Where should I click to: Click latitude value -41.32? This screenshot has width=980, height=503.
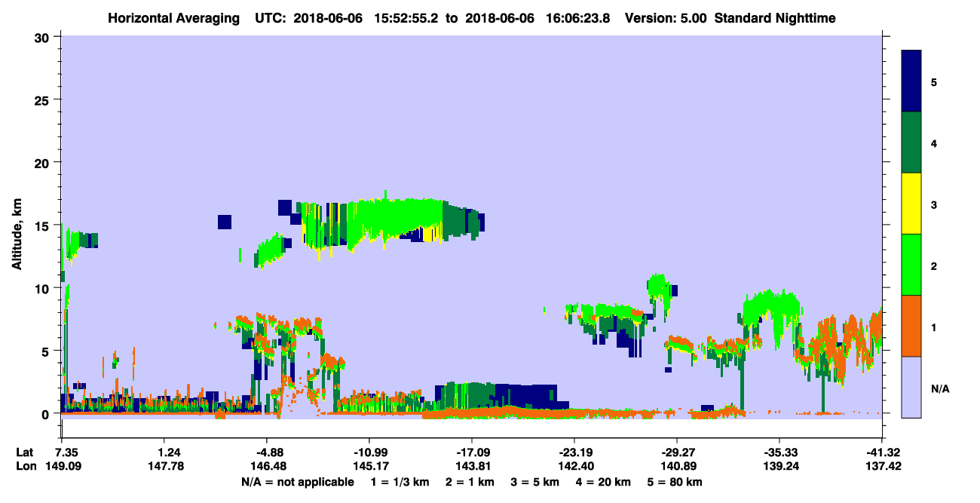[x=882, y=452]
